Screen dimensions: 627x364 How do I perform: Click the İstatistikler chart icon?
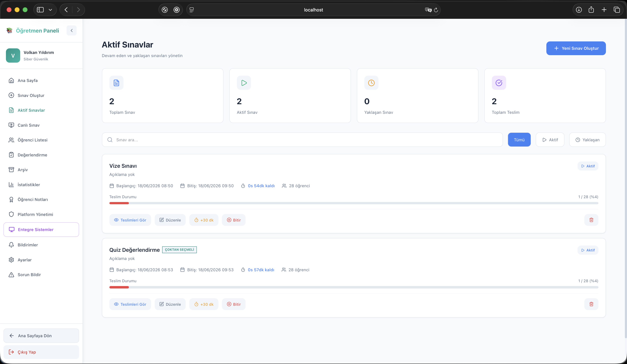tap(11, 184)
